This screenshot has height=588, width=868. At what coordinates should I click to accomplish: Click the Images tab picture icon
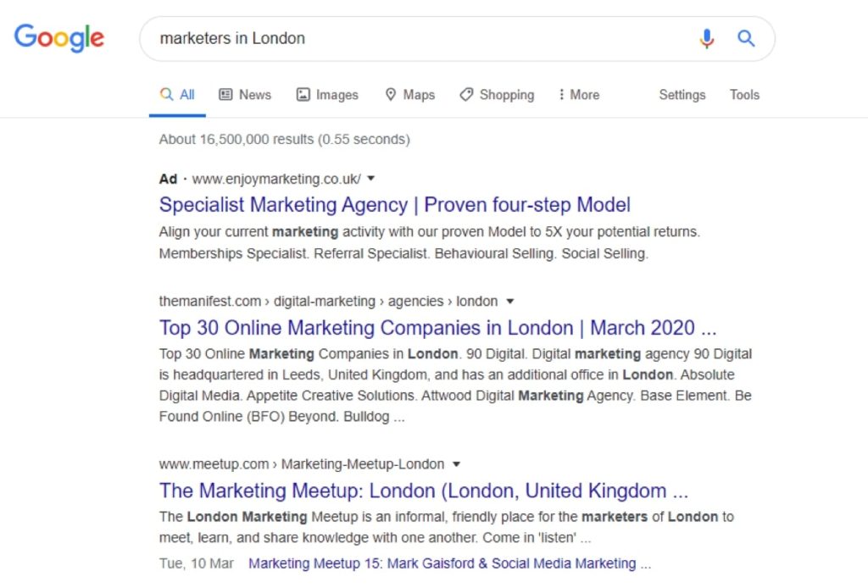point(303,95)
